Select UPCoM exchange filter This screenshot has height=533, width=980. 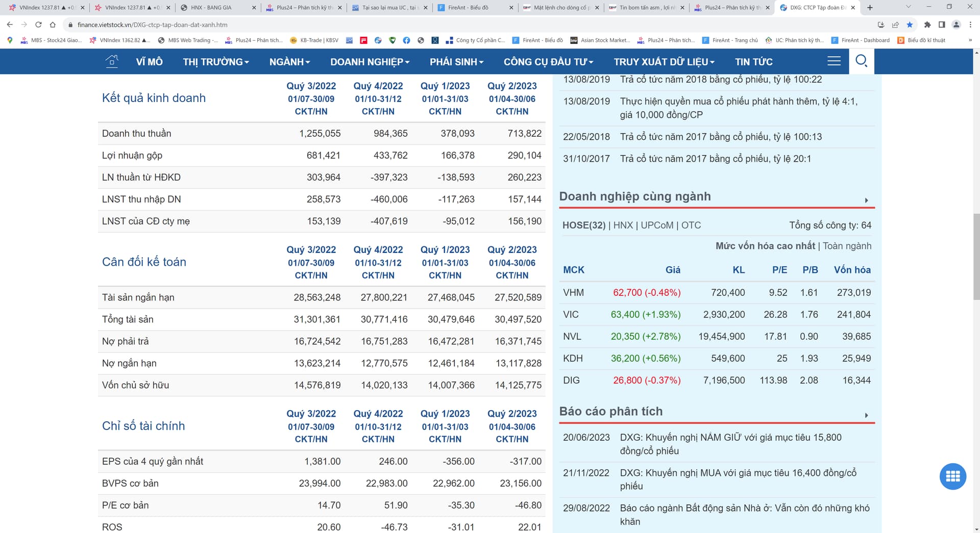657,225
